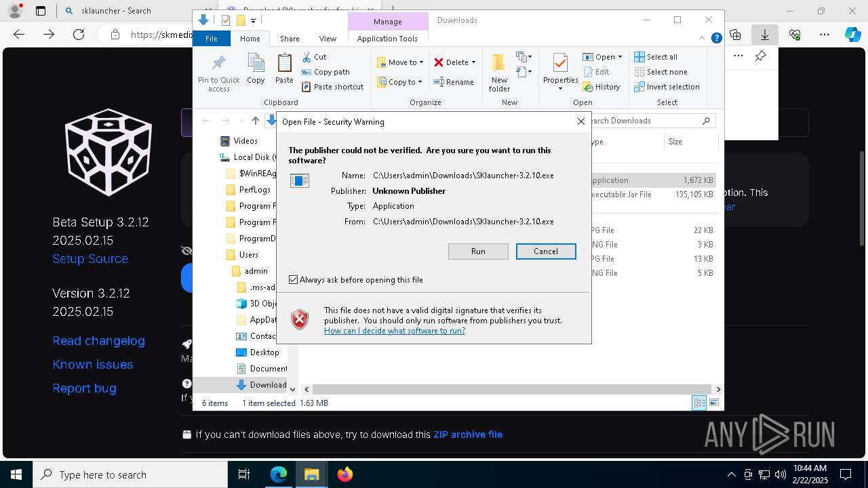Select Paste shortcut in the ribbon
868x488 pixels.
pos(332,87)
